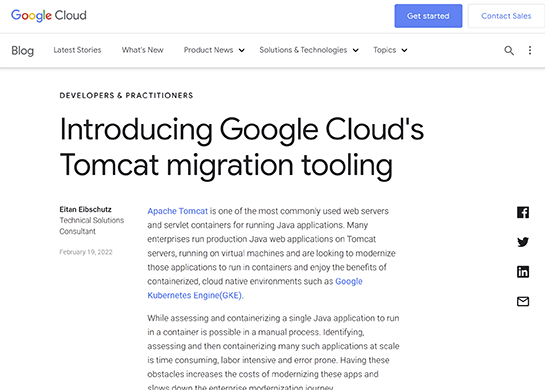Click the Get started button

pyautogui.click(x=428, y=16)
